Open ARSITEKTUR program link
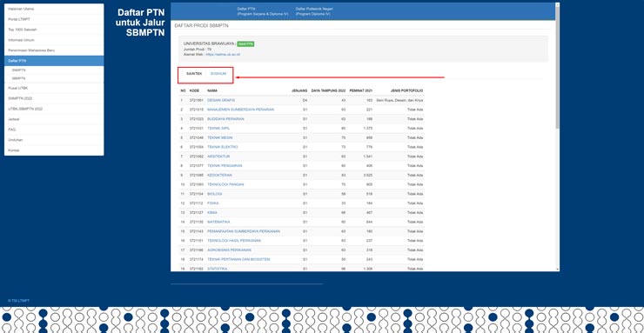The width and height of the screenshot is (644, 333). click(x=218, y=157)
